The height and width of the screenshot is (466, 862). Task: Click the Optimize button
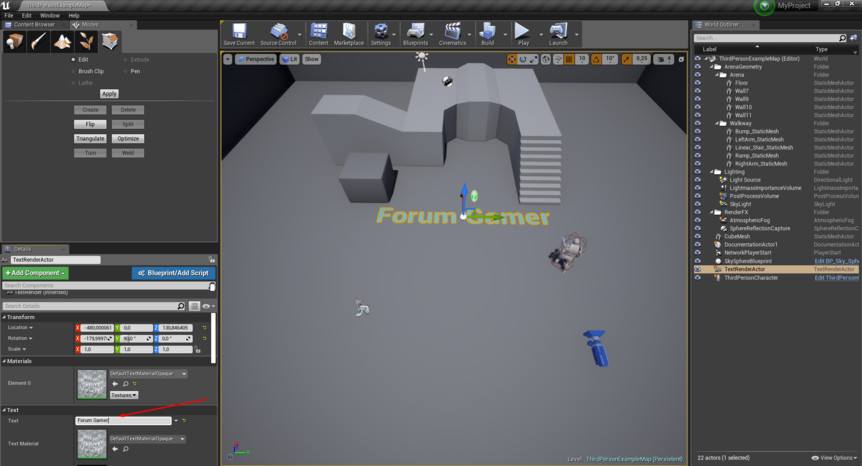click(x=128, y=138)
